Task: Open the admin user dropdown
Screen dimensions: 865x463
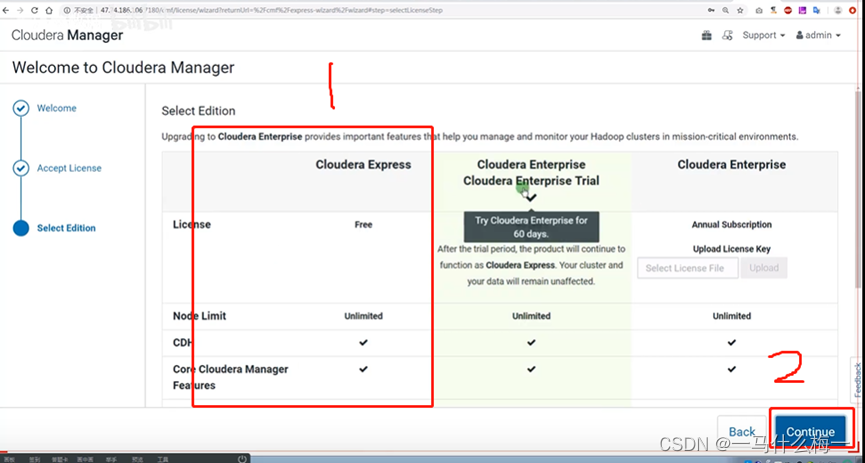Action: pyautogui.click(x=818, y=35)
